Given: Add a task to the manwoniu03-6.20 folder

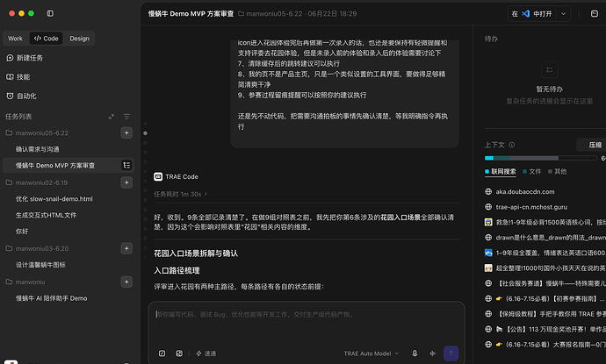Looking at the screenshot, I should pyautogui.click(x=126, y=248).
